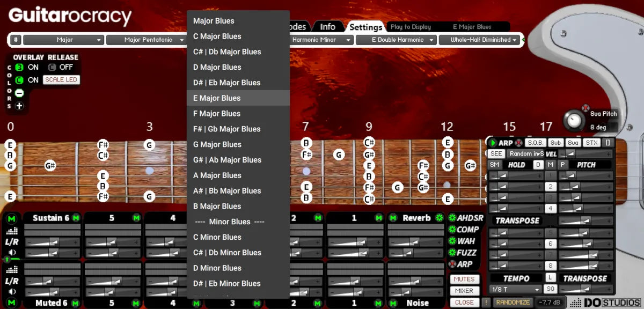Click the MIXER button
Image resolution: width=644 pixels, height=309 pixels.
click(464, 291)
